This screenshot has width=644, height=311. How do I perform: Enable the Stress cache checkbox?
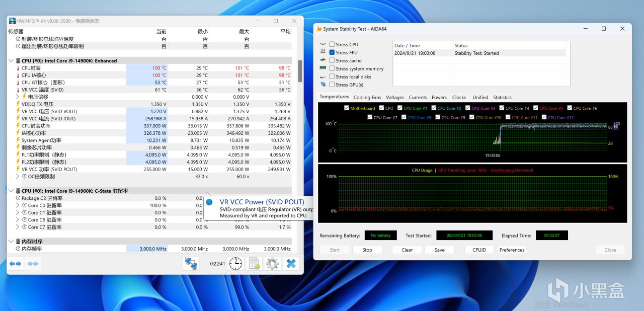pyautogui.click(x=332, y=60)
